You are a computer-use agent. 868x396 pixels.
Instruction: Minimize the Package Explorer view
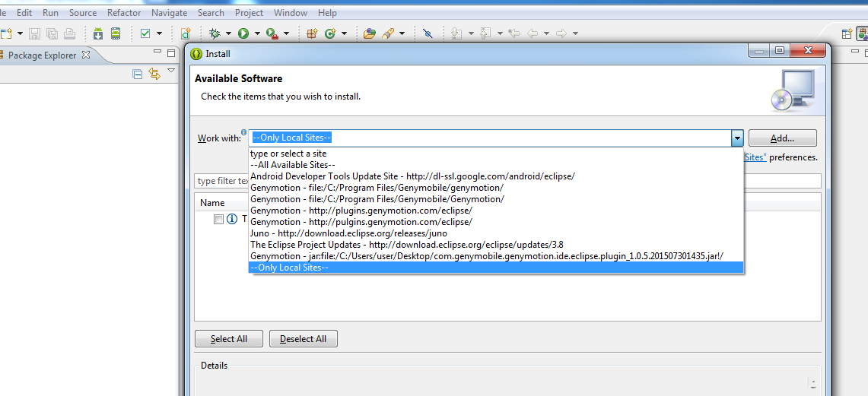(157, 52)
